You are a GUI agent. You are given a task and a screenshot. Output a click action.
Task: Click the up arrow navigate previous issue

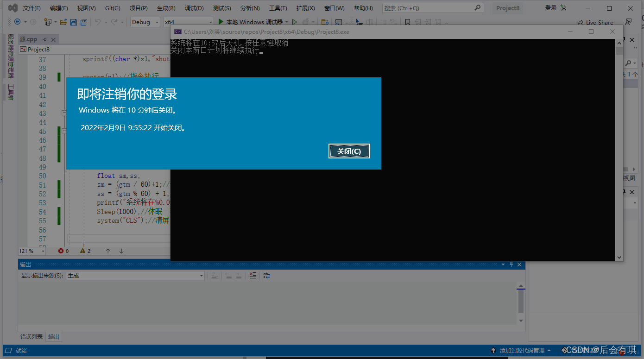click(108, 251)
